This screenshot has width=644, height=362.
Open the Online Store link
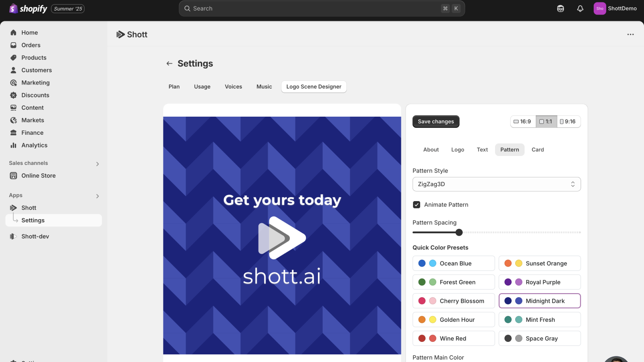39,175
